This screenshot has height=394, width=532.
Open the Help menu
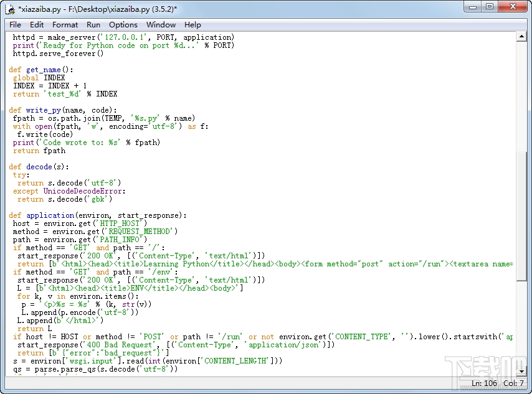point(192,25)
